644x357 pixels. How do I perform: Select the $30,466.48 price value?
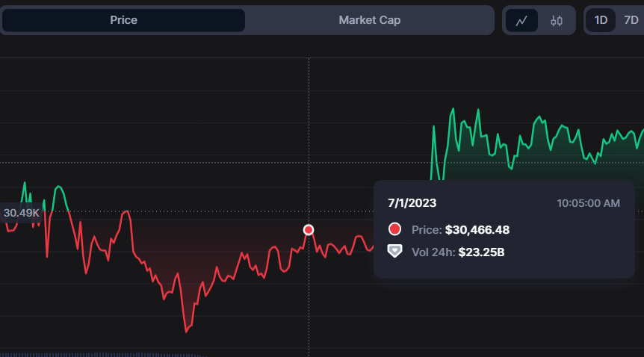(477, 230)
